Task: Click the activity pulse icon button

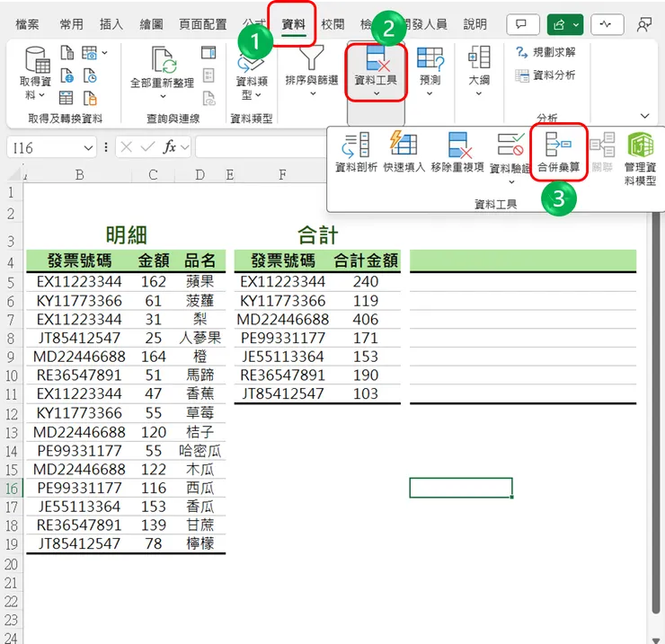Action: click(607, 24)
